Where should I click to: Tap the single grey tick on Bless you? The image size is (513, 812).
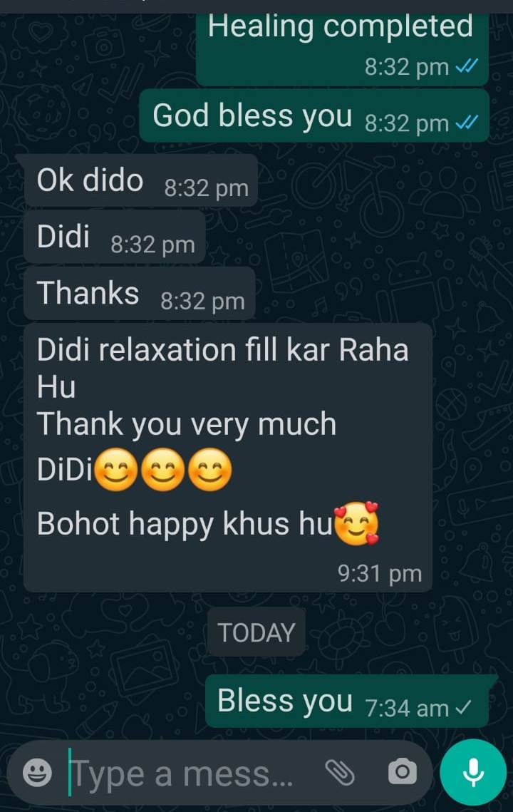pyautogui.click(x=464, y=707)
